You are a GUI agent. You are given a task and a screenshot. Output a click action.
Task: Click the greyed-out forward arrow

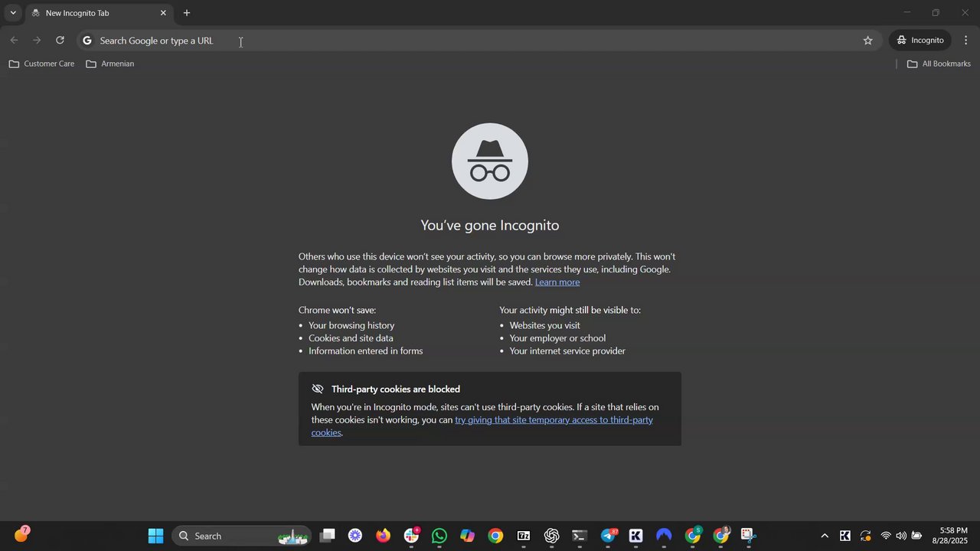(x=37, y=41)
